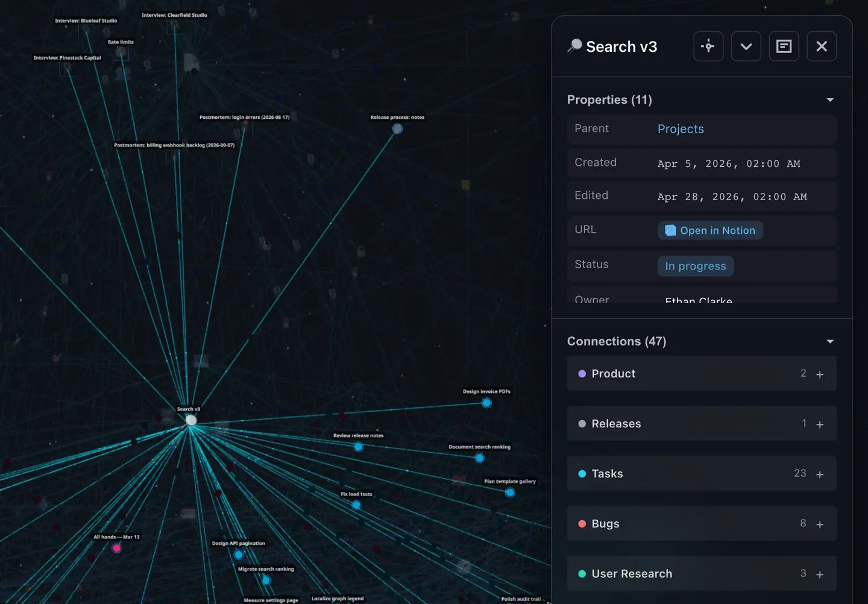Click the Notion page icon in URL row

670,230
